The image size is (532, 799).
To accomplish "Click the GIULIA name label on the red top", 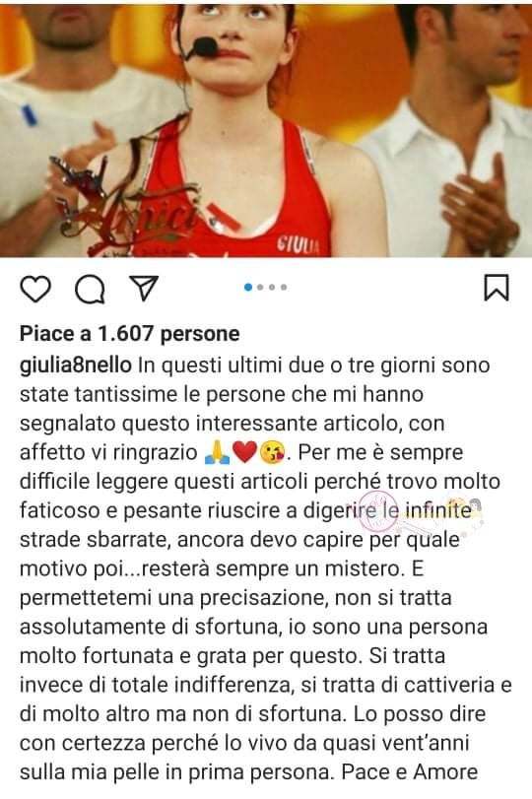I will (x=299, y=245).
